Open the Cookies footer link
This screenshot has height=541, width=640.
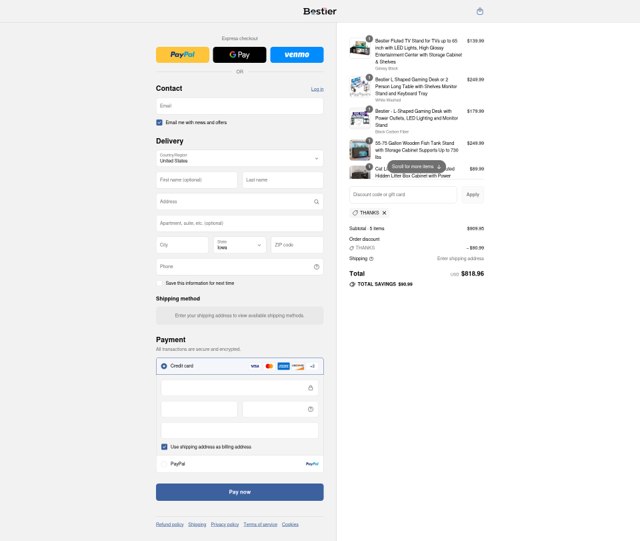point(290,525)
